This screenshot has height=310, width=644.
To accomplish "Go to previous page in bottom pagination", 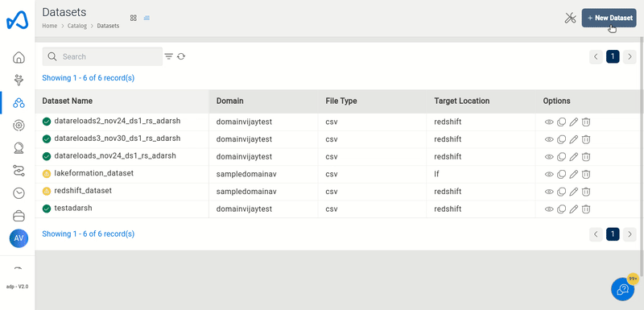I will point(596,234).
